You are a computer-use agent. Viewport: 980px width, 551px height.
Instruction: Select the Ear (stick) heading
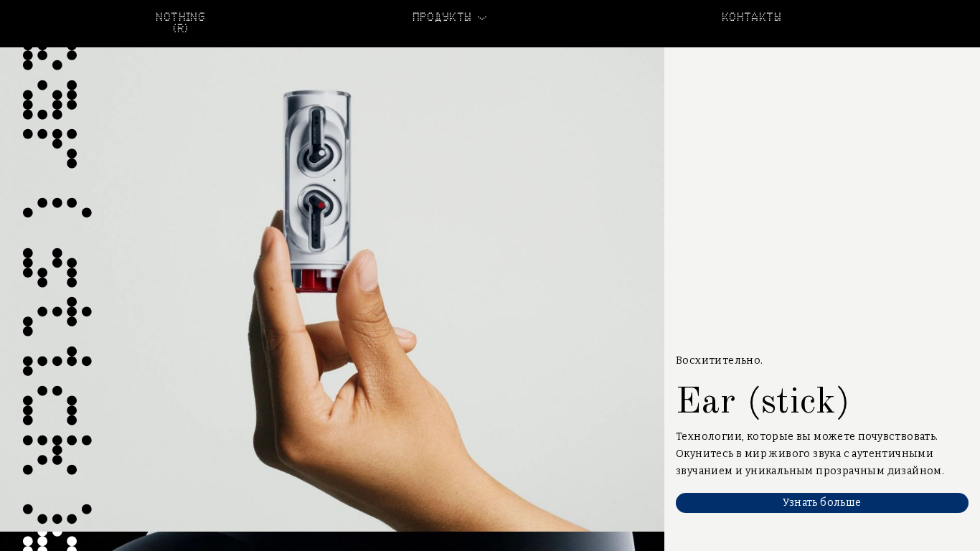[763, 401]
